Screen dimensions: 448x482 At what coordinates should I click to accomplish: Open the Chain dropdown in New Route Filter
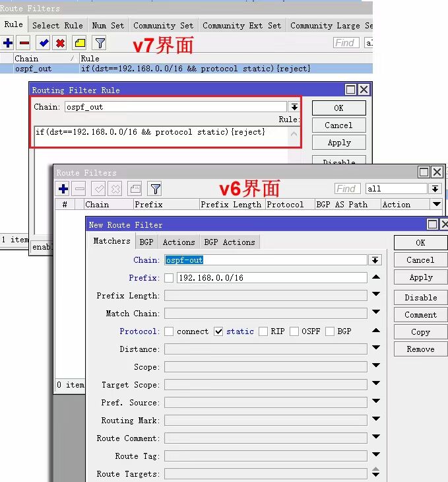coord(375,260)
